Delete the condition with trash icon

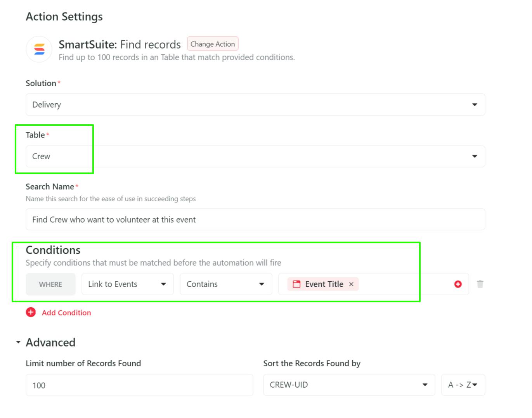[x=480, y=284]
